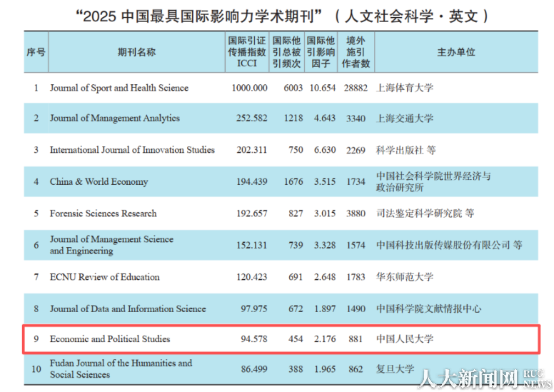Click the 期刊名称 column header

pos(136,52)
